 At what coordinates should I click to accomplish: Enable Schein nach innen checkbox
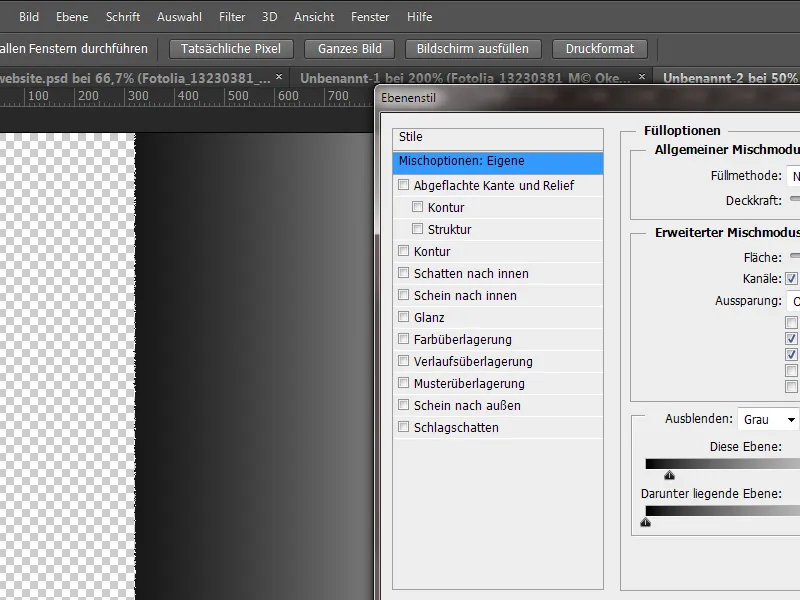coord(404,294)
